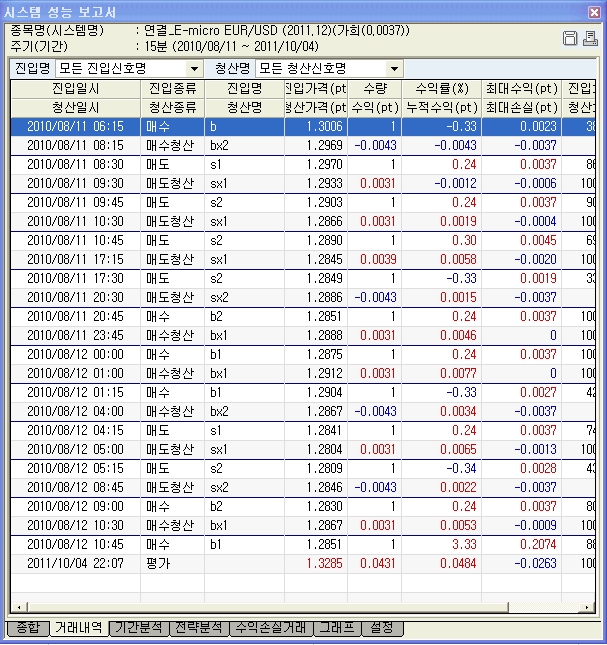Screen dimensions: 607x645
Task: Click the 진입일시 column header
Action: [75, 88]
